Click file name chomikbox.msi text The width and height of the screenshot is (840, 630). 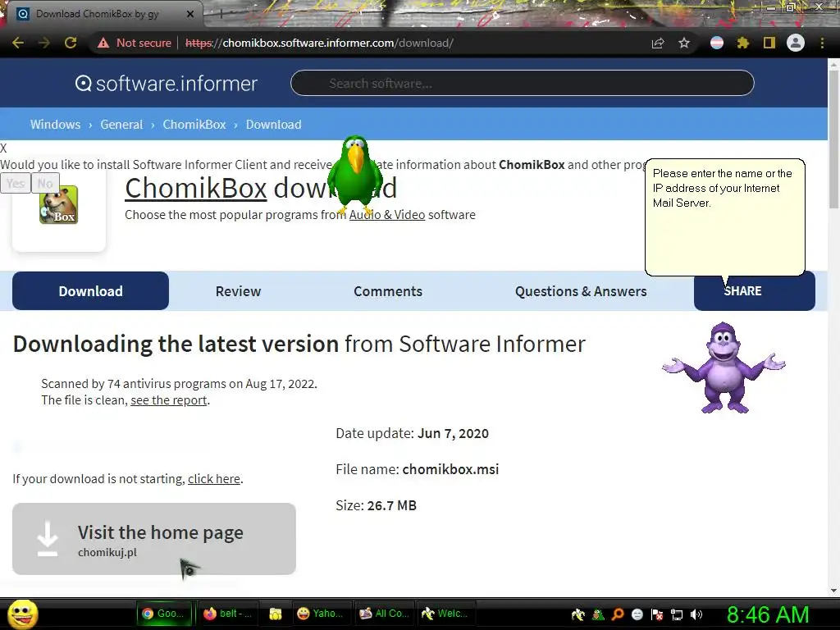point(450,469)
